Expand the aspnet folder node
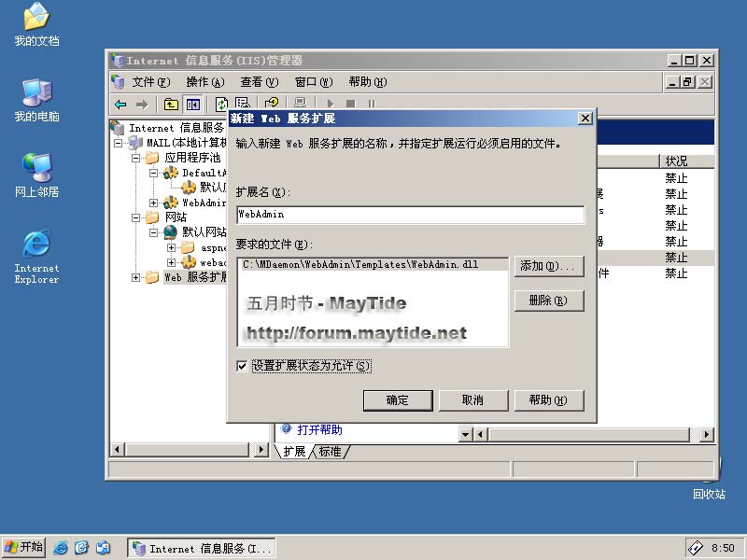Image resolution: width=747 pixels, height=560 pixels. click(171, 247)
